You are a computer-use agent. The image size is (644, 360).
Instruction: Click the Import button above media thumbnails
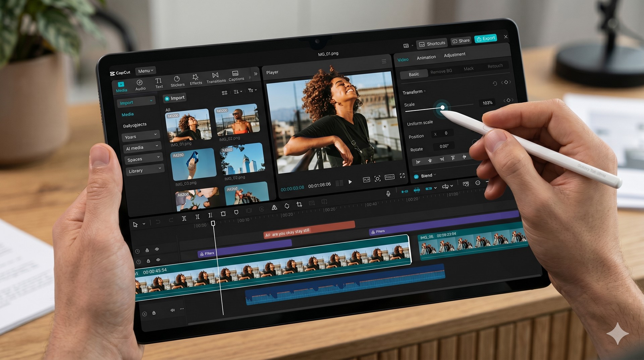click(174, 98)
